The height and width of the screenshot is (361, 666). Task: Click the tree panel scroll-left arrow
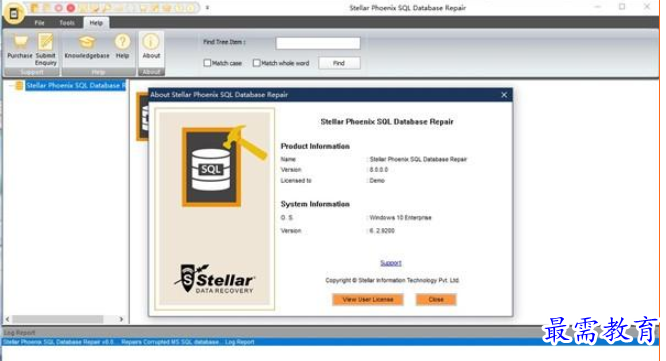(7, 319)
